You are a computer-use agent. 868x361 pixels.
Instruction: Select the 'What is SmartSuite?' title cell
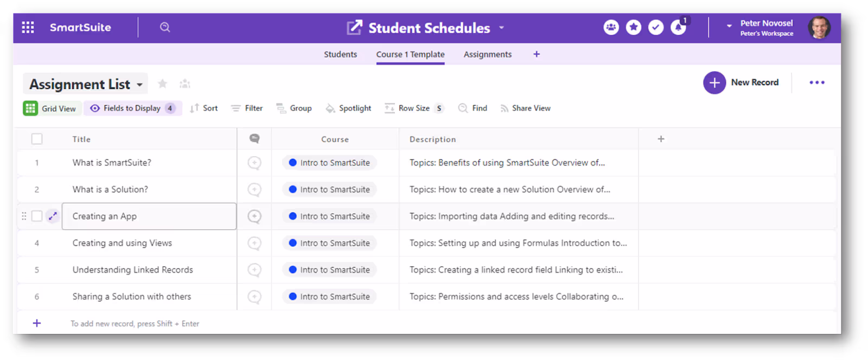149,163
